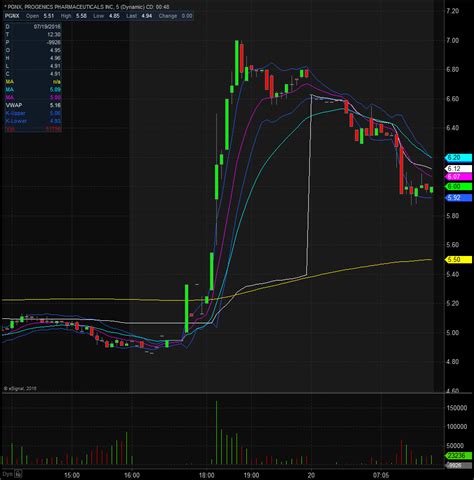Select the cyan MA row in data window
Image resolution: width=474 pixels, height=480 pixels.
click(33, 90)
